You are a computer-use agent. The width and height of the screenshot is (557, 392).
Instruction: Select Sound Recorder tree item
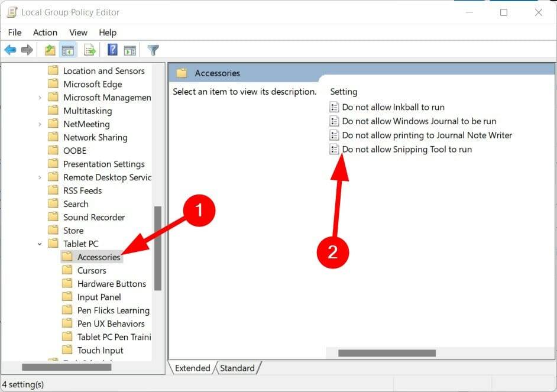click(x=94, y=217)
